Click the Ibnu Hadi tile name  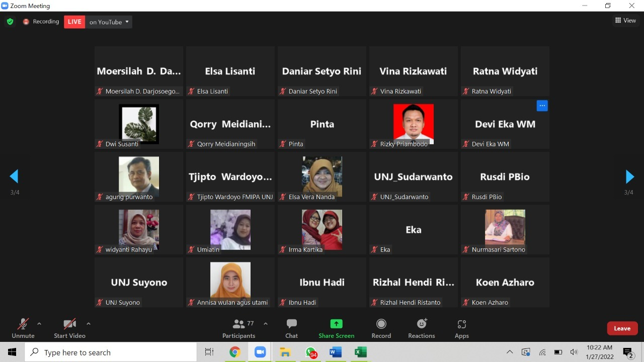(322, 282)
